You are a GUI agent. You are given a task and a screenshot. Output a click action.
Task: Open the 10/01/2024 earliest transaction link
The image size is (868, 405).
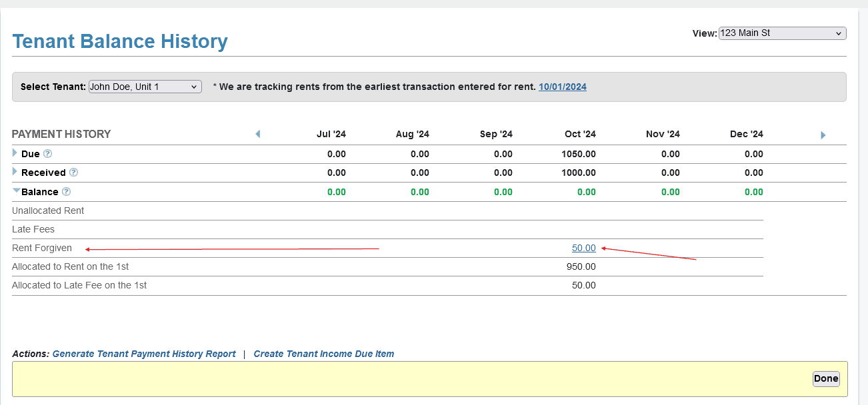pyautogui.click(x=562, y=87)
